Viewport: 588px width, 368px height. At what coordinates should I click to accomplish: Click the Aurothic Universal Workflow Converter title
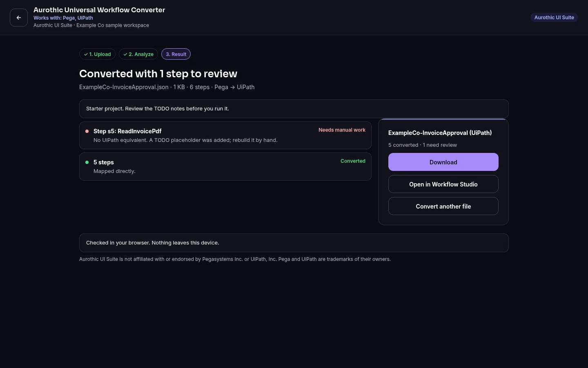(99, 10)
